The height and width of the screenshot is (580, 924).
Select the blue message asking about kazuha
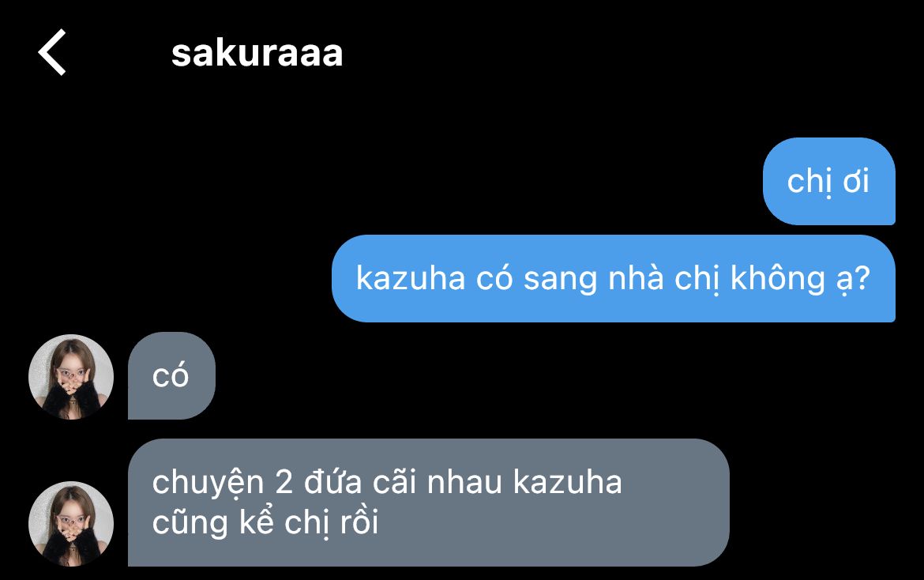(614, 278)
